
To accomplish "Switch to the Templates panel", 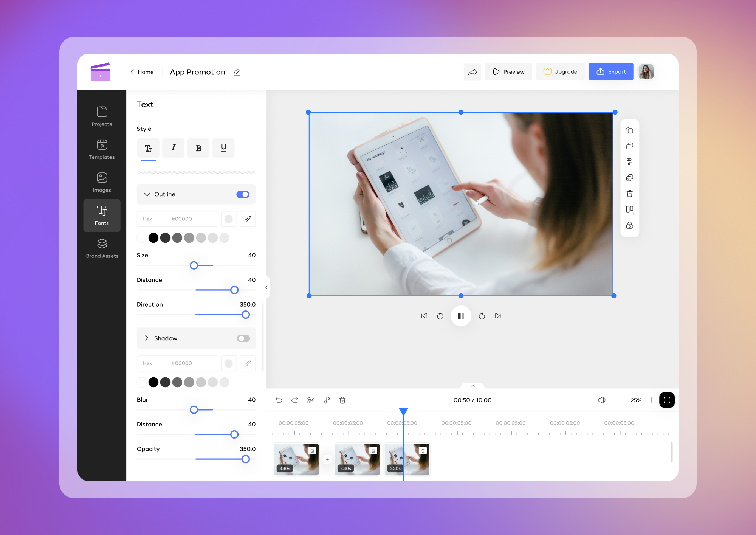I will (x=101, y=150).
